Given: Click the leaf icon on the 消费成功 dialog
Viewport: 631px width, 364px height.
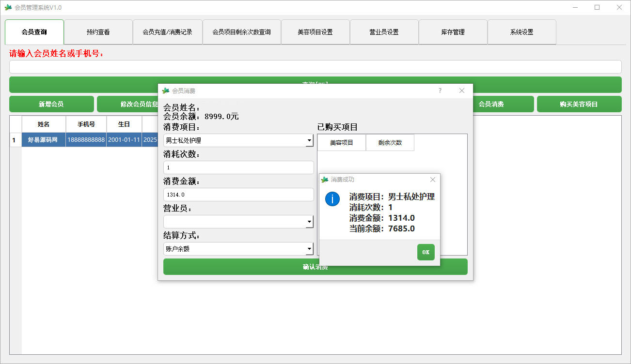Looking at the screenshot, I should [324, 179].
